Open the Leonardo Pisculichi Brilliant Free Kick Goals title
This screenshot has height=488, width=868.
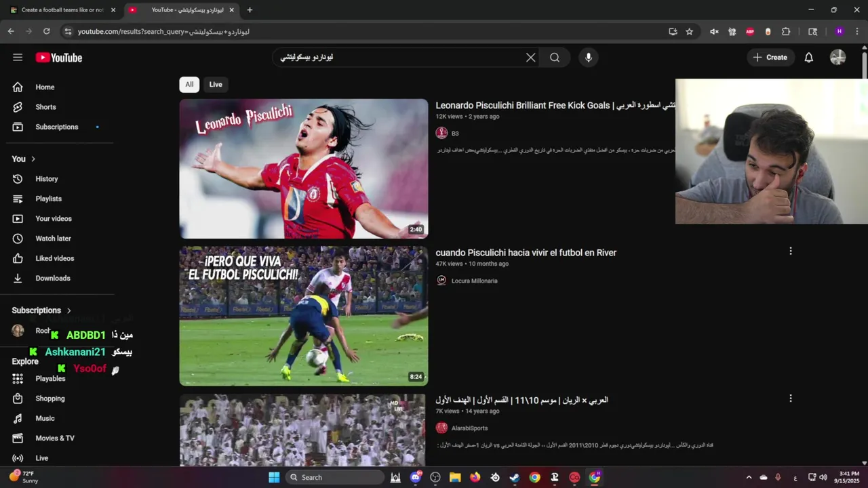pyautogui.click(x=555, y=105)
